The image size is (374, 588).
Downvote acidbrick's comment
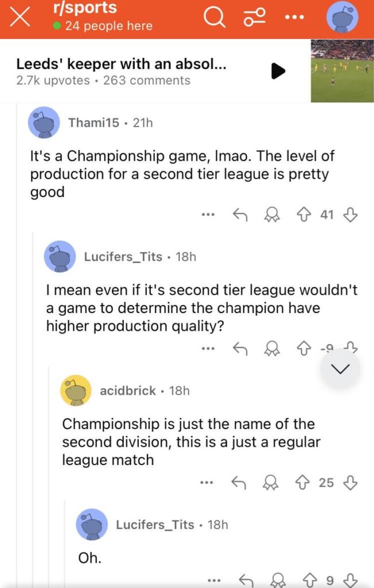pyautogui.click(x=350, y=483)
